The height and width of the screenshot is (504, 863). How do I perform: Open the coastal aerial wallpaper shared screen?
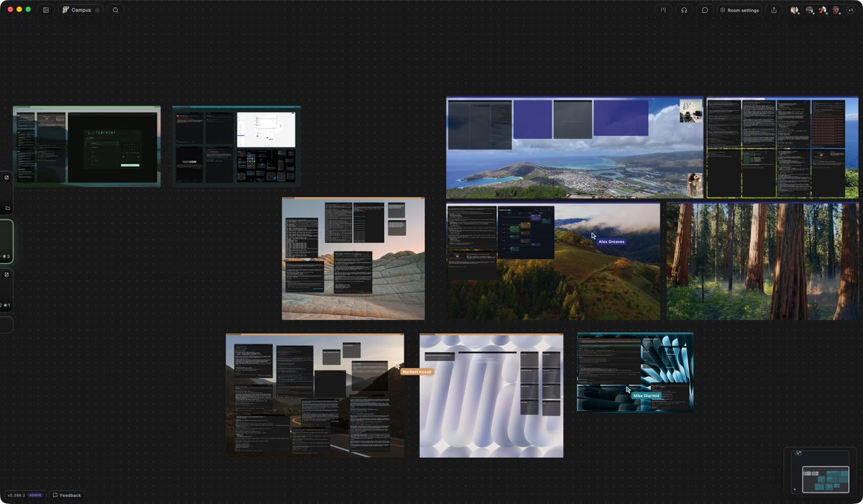(x=575, y=148)
